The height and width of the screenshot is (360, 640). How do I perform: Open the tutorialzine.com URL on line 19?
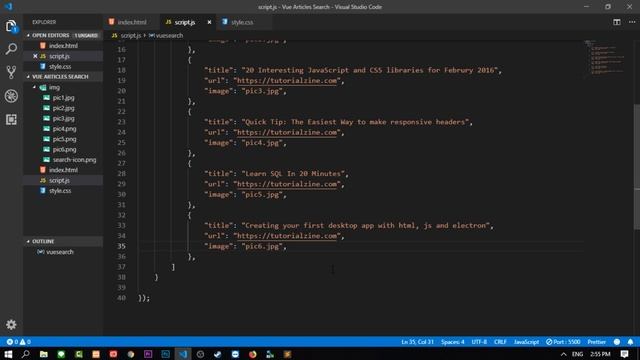pos(287,81)
